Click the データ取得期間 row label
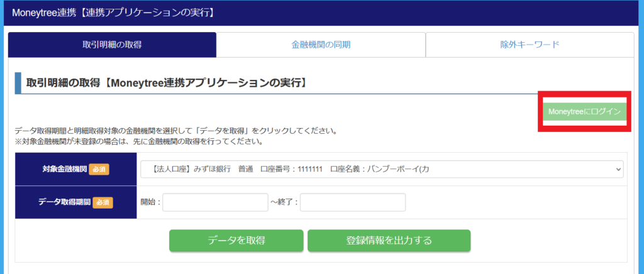Image resolution: width=644 pixels, height=274 pixels. click(x=65, y=202)
